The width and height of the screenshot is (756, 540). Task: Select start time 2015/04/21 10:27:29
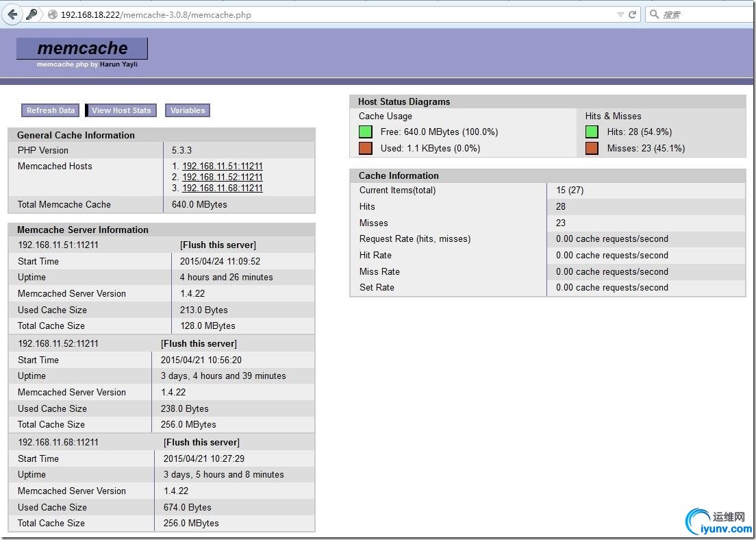click(204, 459)
